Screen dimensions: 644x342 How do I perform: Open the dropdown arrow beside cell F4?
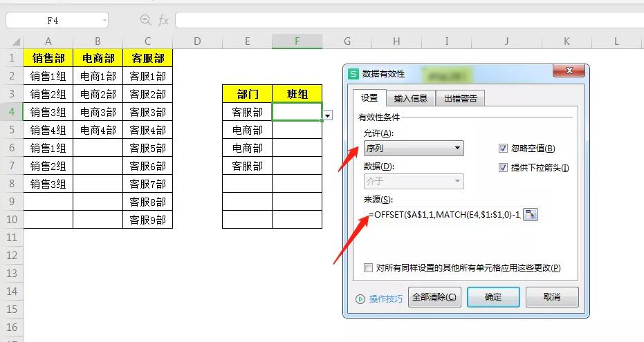pyautogui.click(x=327, y=115)
